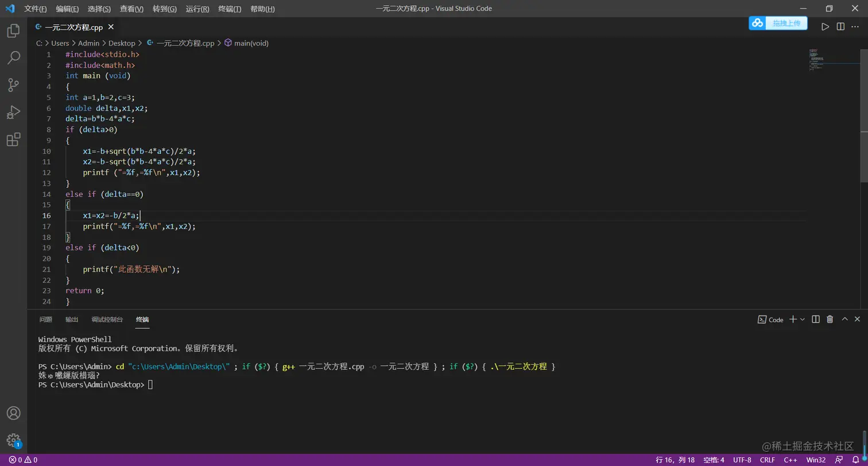This screenshot has width=868, height=466.
Task: Click the feedback icon in status bar
Action: (839, 460)
